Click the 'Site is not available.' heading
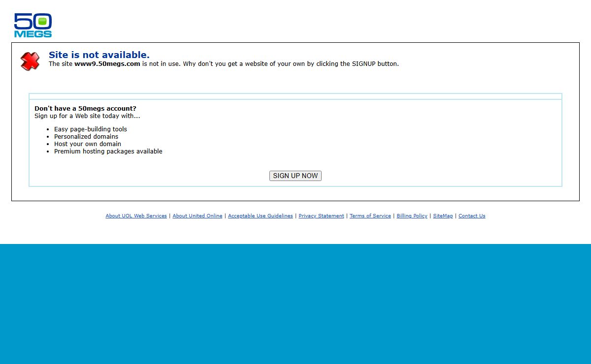 (99, 55)
